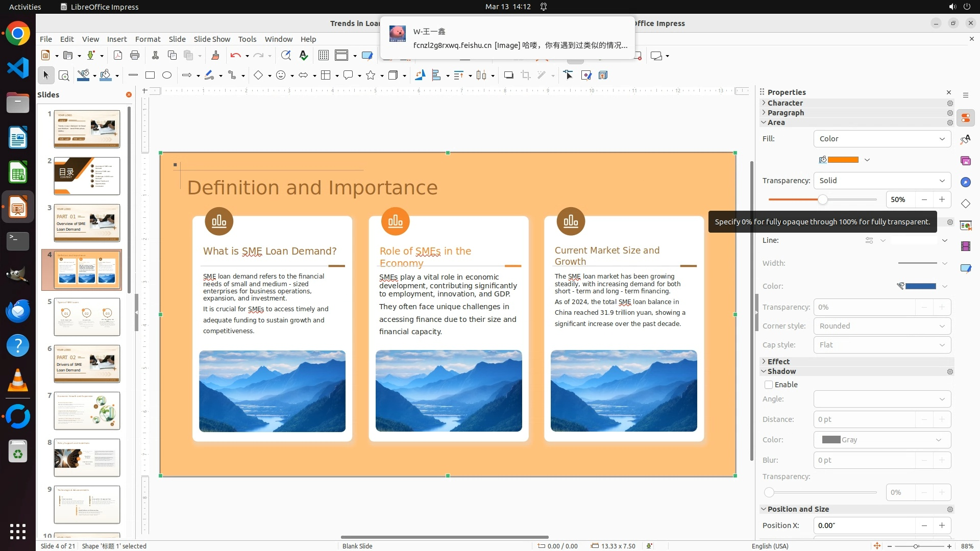Select the Ellipse drawing tool
This screenshot has height=551, width=980.
[167, 76]
